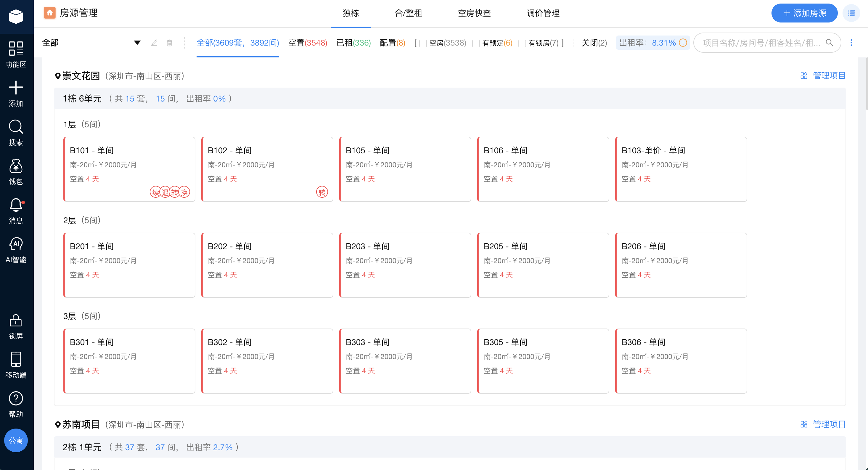This screenshot has width=868, height=470.
Task: Open room card B305 - 单间
Action: click(x=543, y=361)
